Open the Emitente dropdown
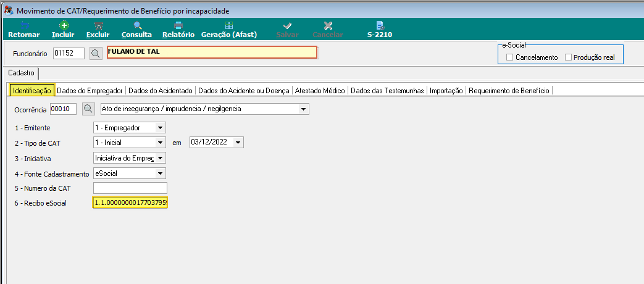 coord(160,128)
